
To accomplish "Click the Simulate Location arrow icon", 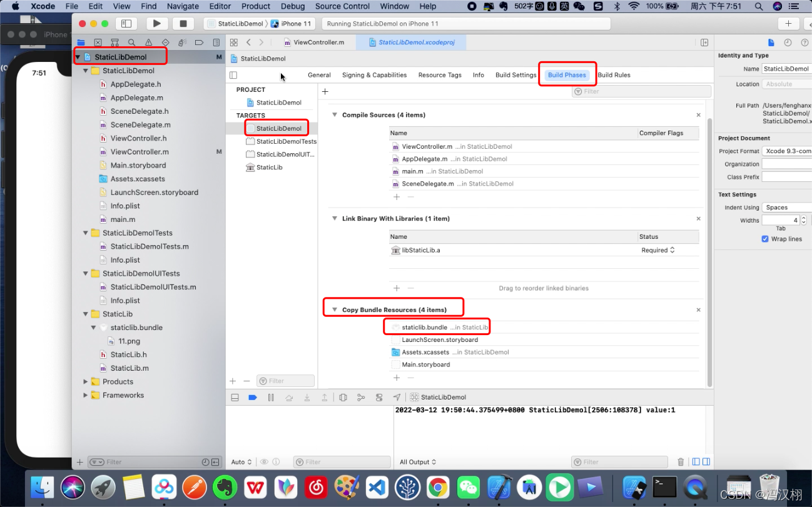I will (x=397, y=397).
